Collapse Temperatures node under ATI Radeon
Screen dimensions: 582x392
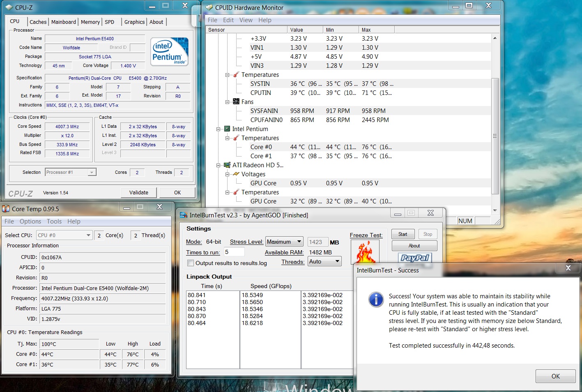click(x=227, y=192)
